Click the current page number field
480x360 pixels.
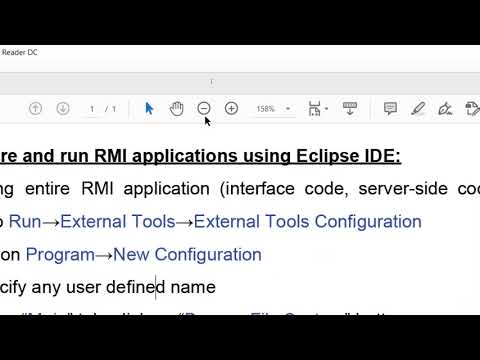(x=92, y=109)
